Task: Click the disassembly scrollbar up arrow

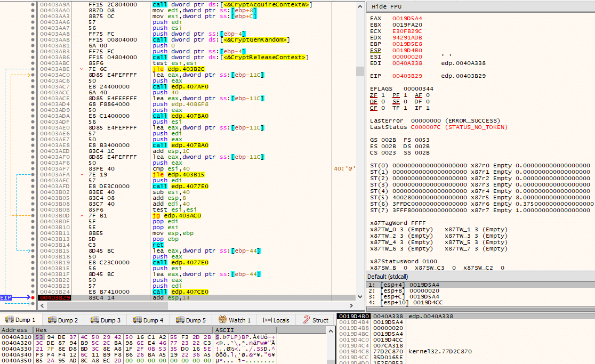Action: click(x=360, y=6)
